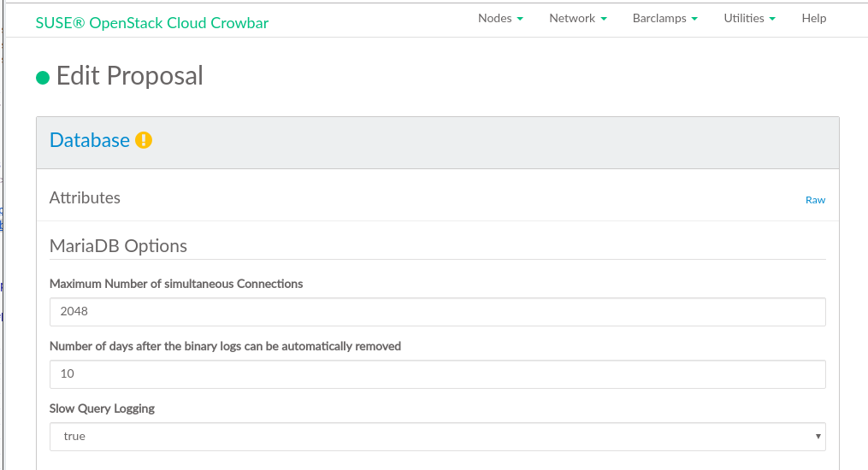Go to the Help page
This screenshot has height=470, width=868.
[x=813, y=18]
